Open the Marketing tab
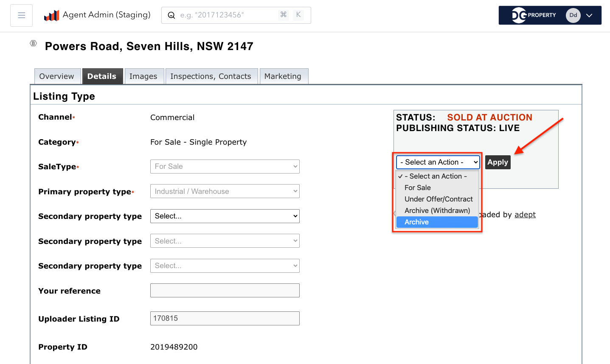The width and height of the screenshot is (610, 364). tap(283, 76)
